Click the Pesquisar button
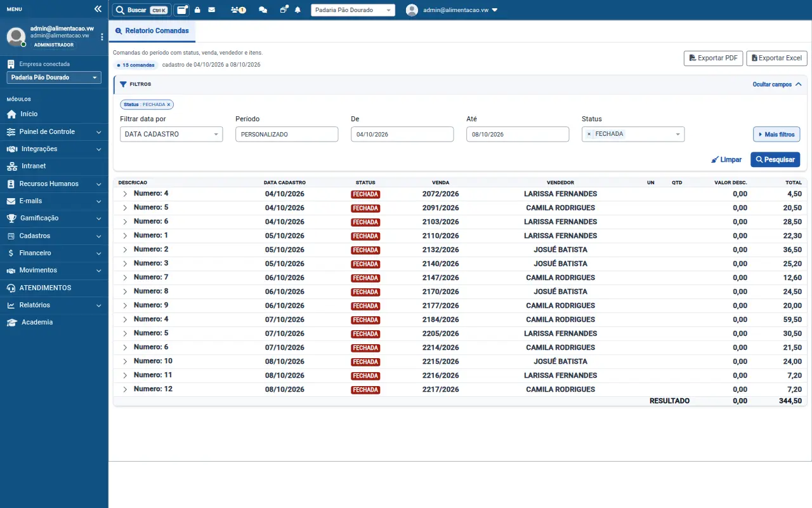 (x=775, y=159)
